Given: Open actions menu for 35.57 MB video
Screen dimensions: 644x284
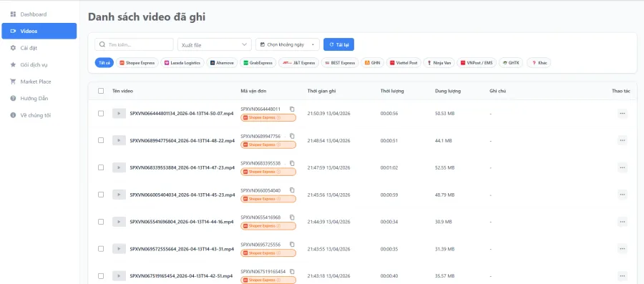Looking at the screenshot, I should (x=623, y=276).
